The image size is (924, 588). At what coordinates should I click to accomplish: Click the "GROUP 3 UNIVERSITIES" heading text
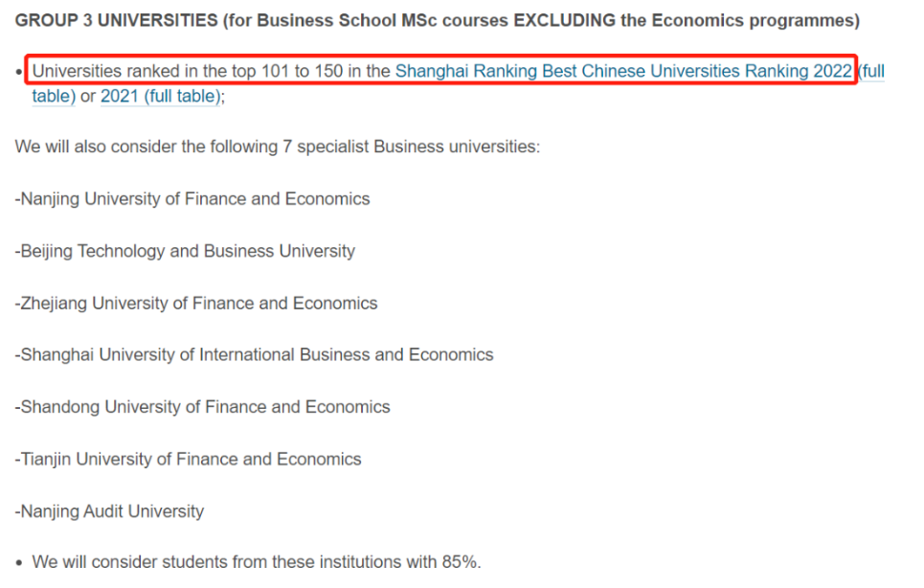click(x=115, y=20)
